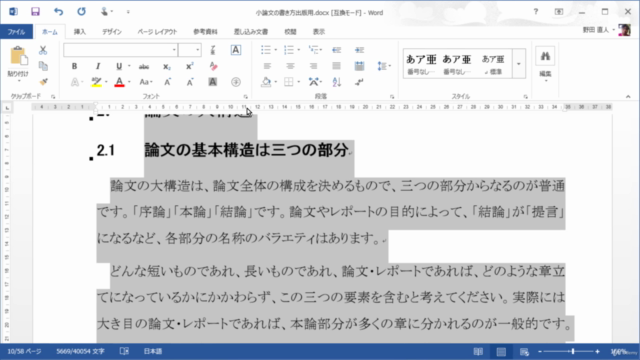640x360 pixels.
Task: Apply paragraph shading with paint bucket
Action: click(x=266, y=82)
